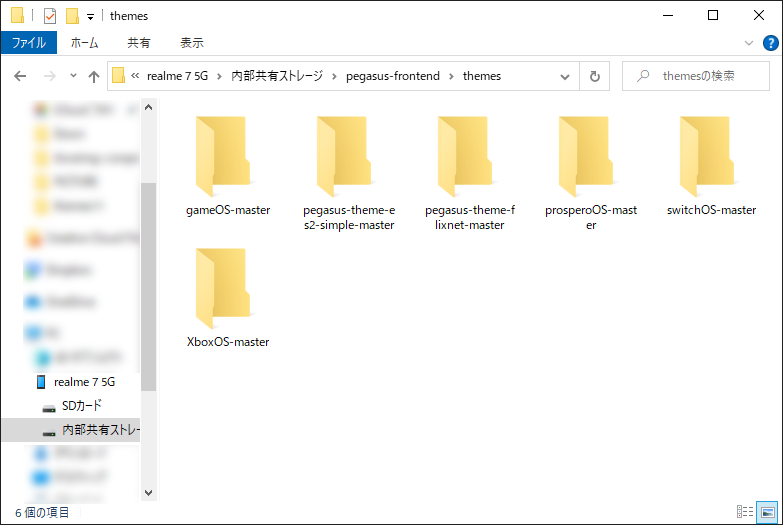Switch to details view layout
This screenshot has height=525, width=783.
pos(745,512)
